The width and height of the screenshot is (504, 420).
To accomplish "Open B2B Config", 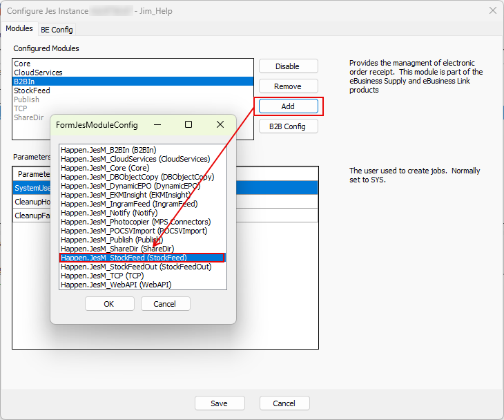I will coord(289,126).
